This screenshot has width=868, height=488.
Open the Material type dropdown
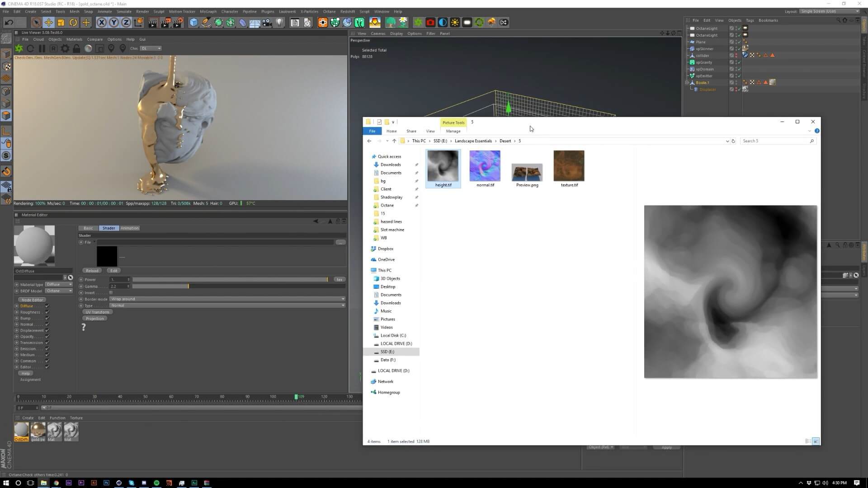click(x=59, y=285)
